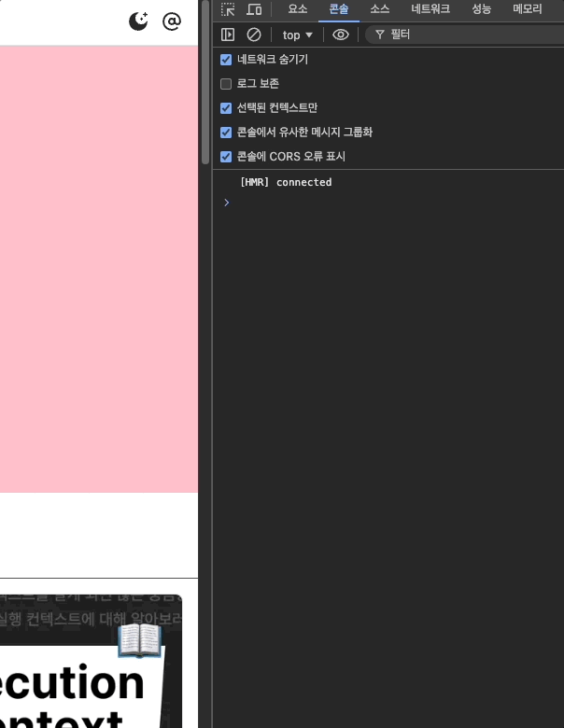This screenshot has height=728, width=564.
Task: Click the console prompt input line
Action: 392,203
